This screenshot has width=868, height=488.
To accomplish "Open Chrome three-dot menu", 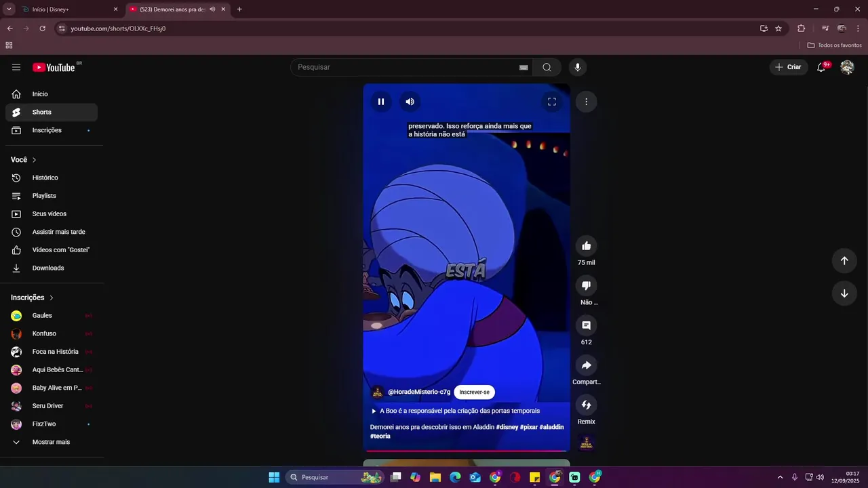I will [859, 28].
